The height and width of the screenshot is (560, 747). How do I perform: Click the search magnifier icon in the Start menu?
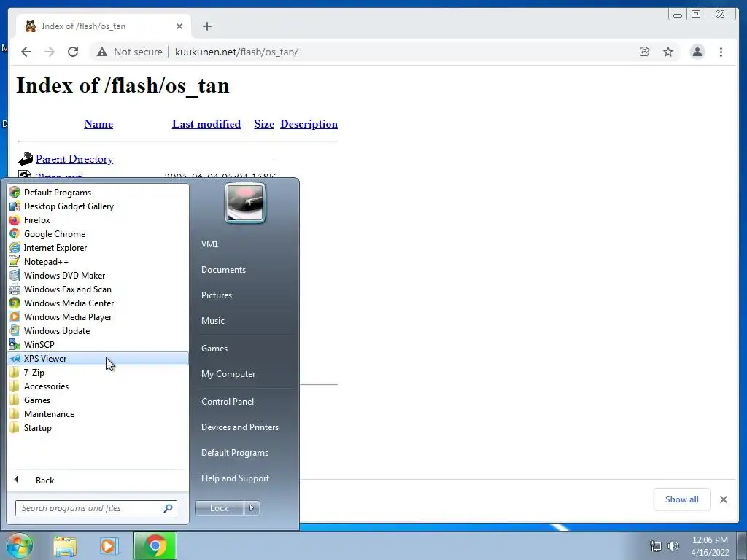[x=169, y=508]
